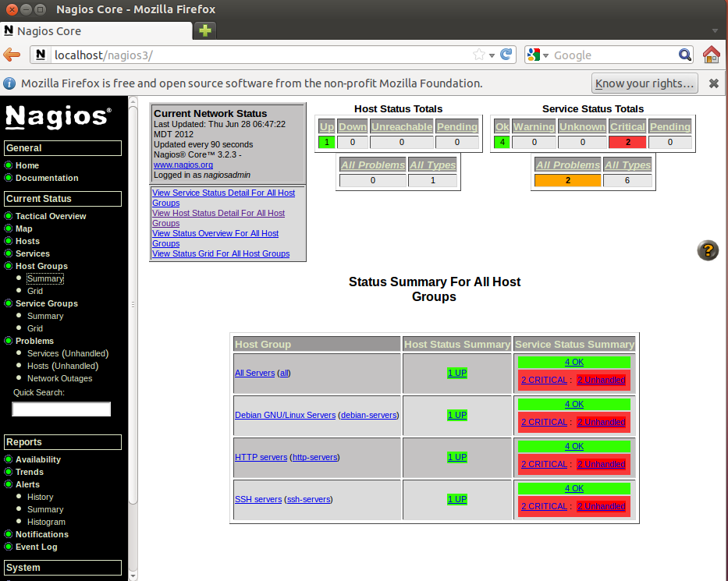
Task: Open the All Servers host group
Action: coord(254,373)
